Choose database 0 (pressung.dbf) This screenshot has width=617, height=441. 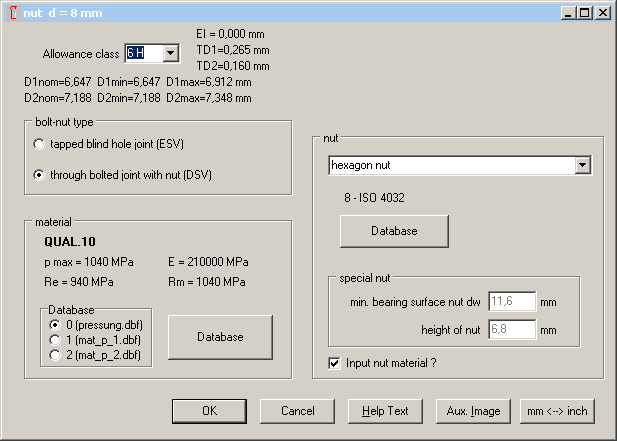point(54,325)
